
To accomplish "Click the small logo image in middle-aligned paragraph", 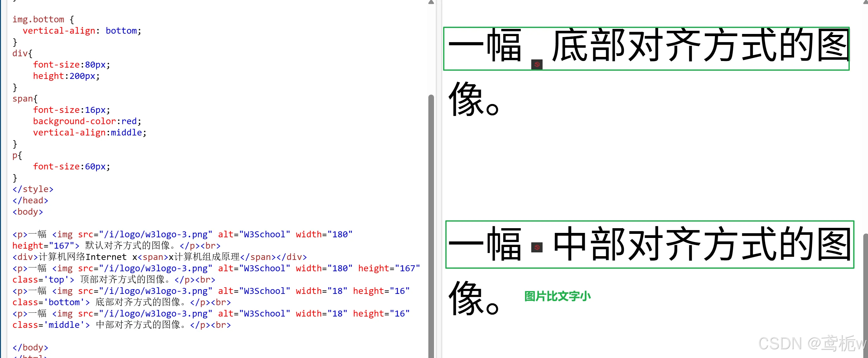I will click(537, 247).
